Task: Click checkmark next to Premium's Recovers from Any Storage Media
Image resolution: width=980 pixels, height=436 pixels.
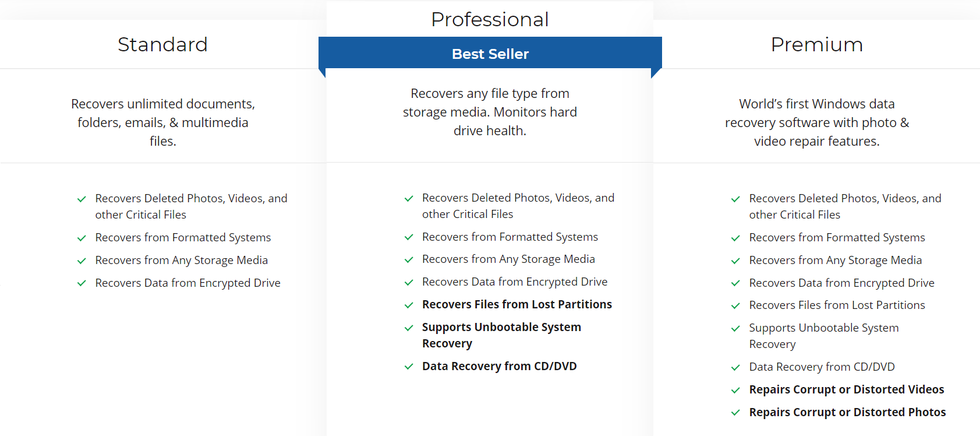Action: pos(735,261)
